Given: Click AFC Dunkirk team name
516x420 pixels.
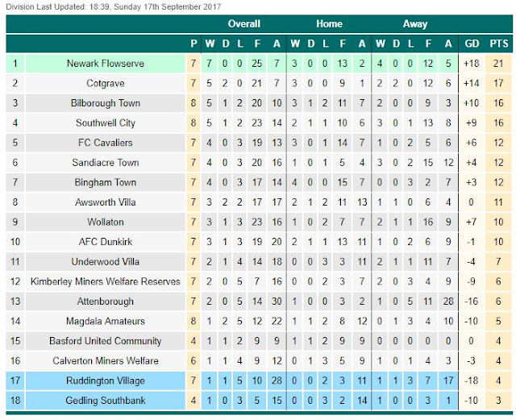Looking at the screenshot, I should coord(105,242).
